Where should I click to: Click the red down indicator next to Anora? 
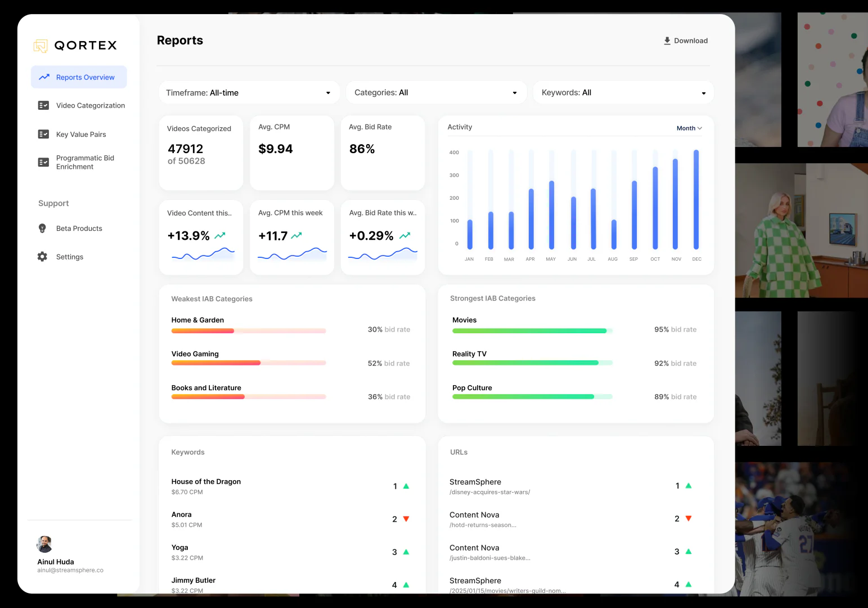coord(406,518)
